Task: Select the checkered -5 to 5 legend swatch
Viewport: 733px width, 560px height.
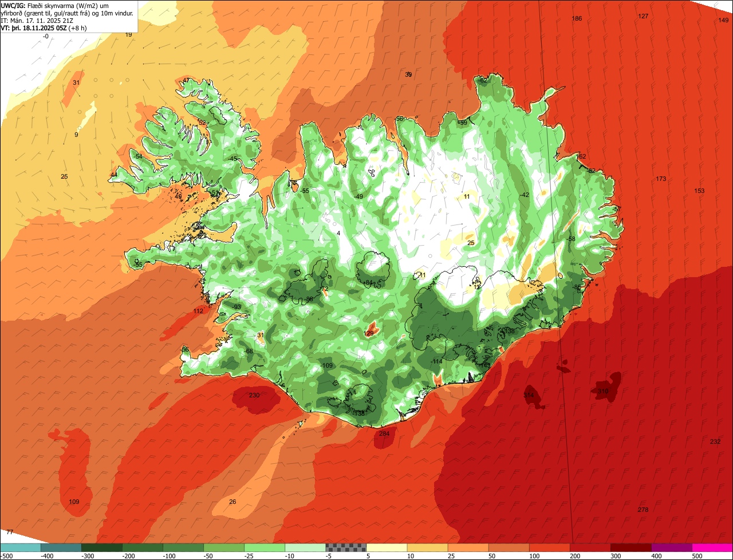Action: [x=345, y=547]
